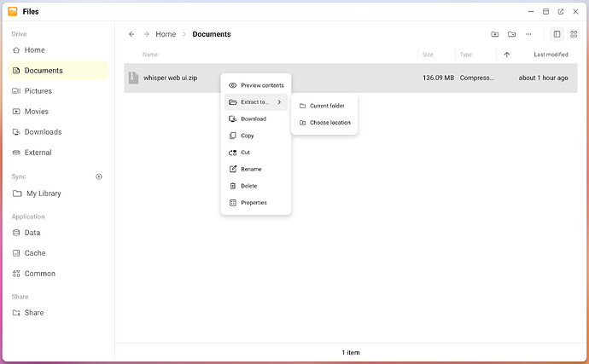Viewport: 589px width, 364px height.
Task: Click the Documents breadcrumb
Action: (212, 34)
